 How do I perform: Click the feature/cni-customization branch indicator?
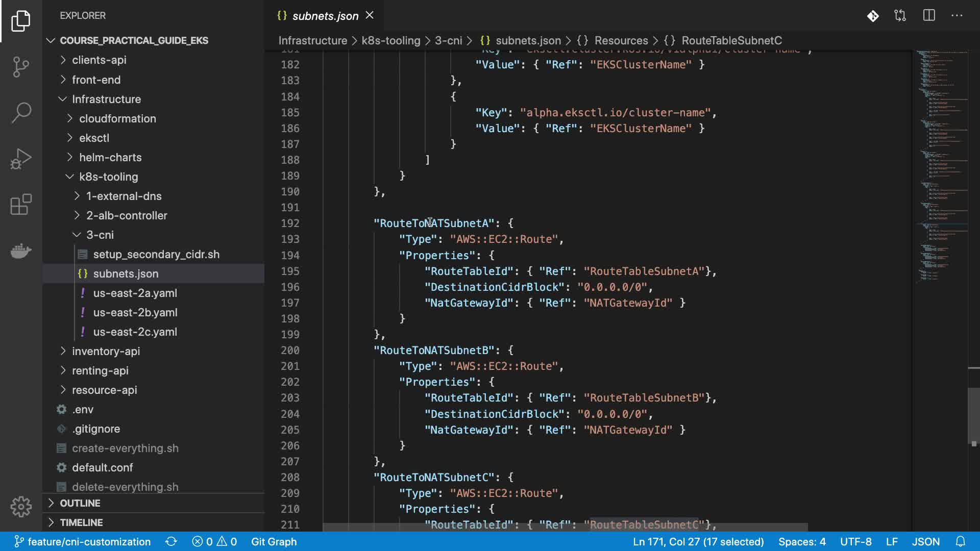[83, 542]
